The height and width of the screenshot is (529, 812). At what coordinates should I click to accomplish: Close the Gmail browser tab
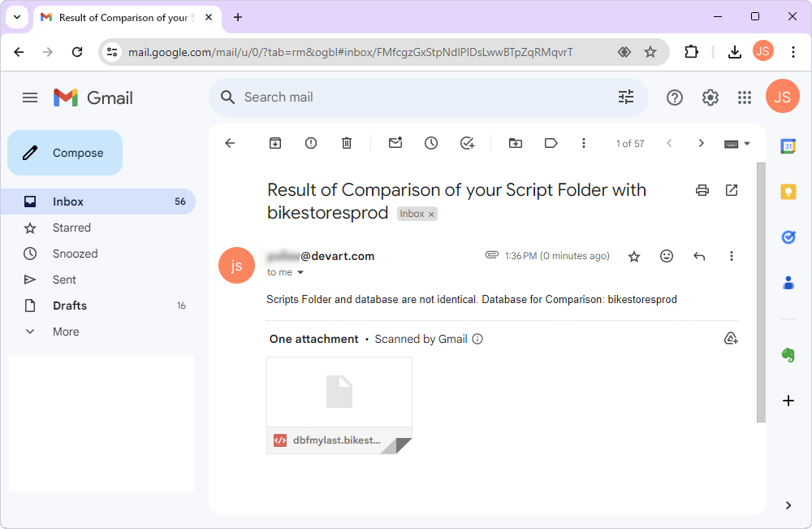point(209,17)
